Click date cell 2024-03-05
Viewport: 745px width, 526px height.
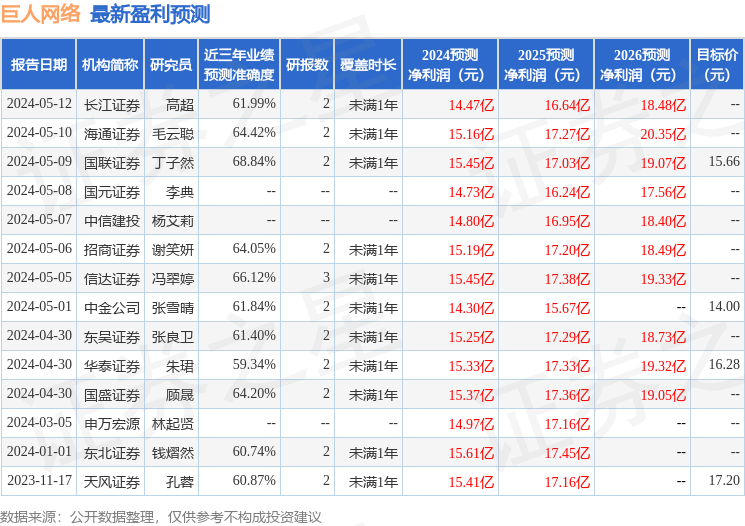point(39,422)
